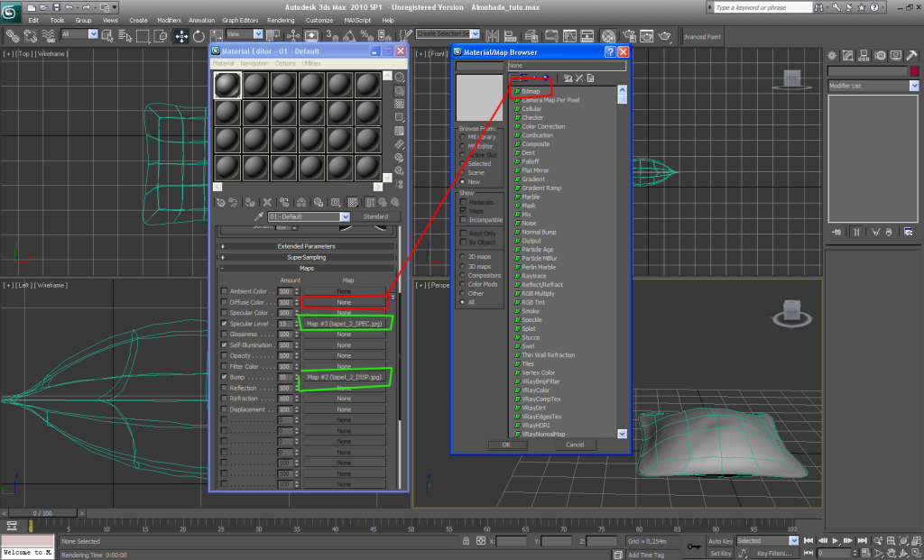Click the Selection Lock padlock icon

[x=466, y=540]
